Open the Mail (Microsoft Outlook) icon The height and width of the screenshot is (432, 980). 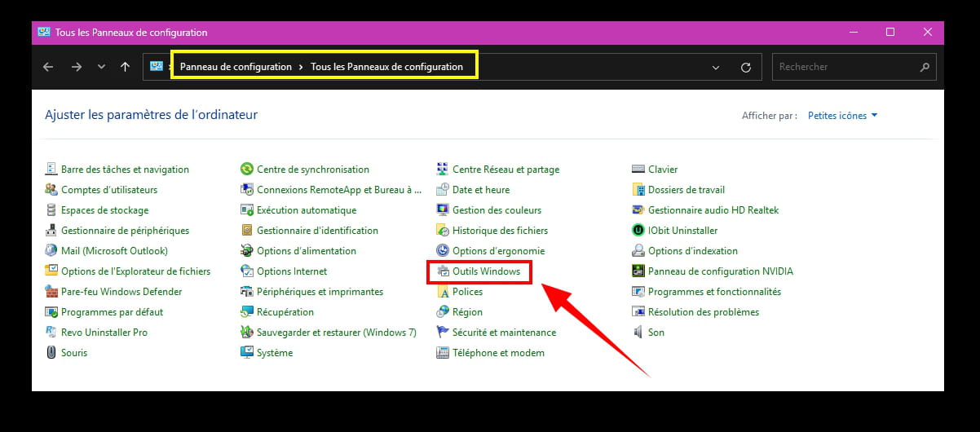[x=51, y=251]
